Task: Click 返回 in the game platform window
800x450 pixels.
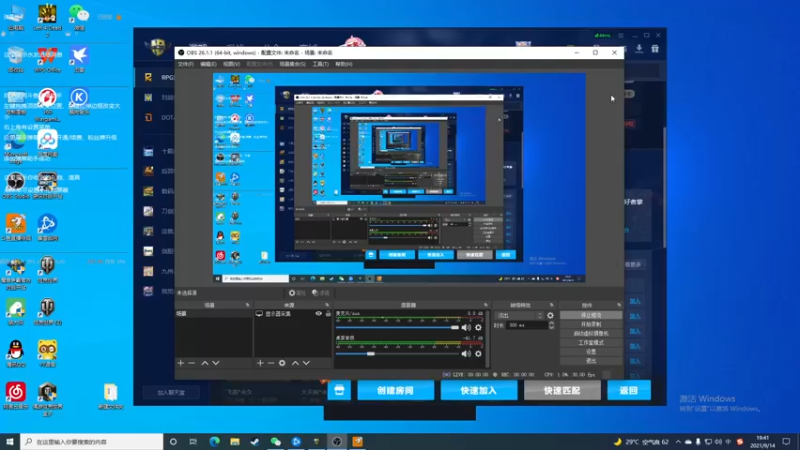Action: click(629, 390)
